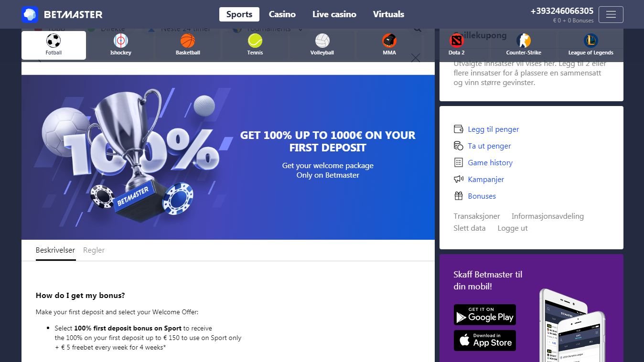Click the Get it on Google Play button

(x=485, y=315)
